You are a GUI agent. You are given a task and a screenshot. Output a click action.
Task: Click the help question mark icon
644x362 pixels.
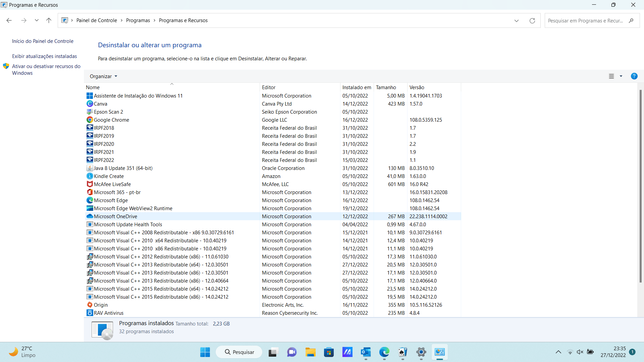pyautogui.click(x=634, y=76)
